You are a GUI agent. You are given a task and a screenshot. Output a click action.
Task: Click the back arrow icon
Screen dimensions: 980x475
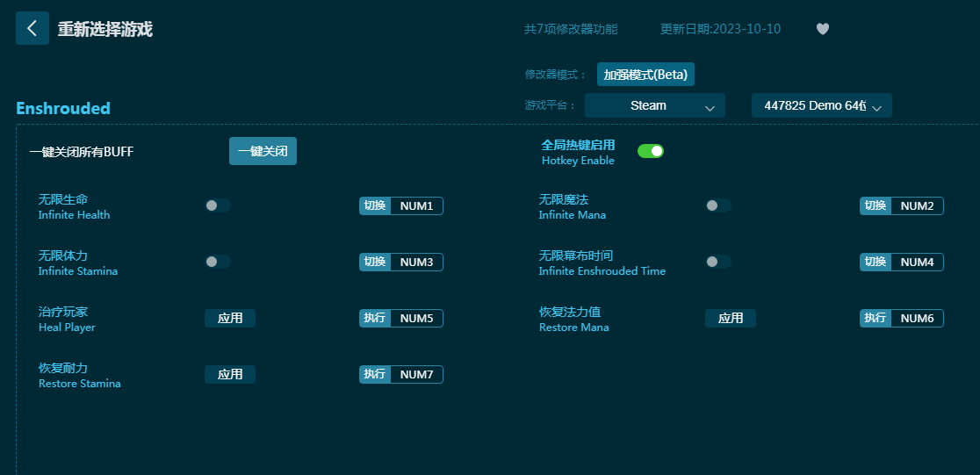point(32,28)
